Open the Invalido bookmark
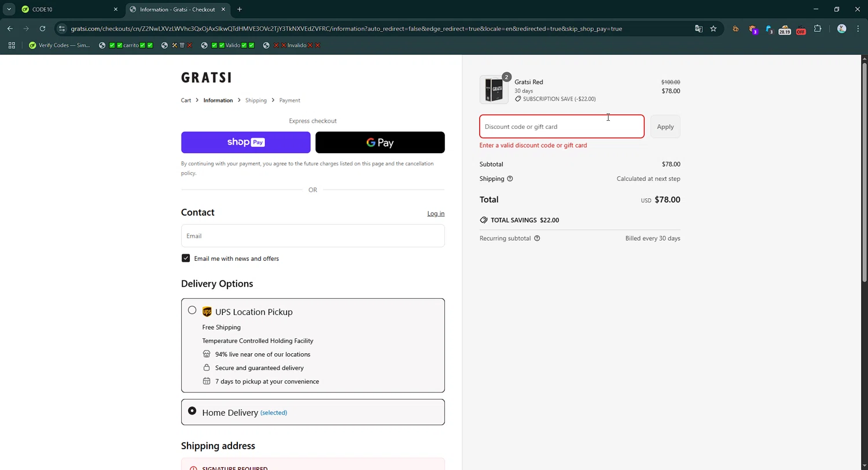868x470 pixels. 291,45
